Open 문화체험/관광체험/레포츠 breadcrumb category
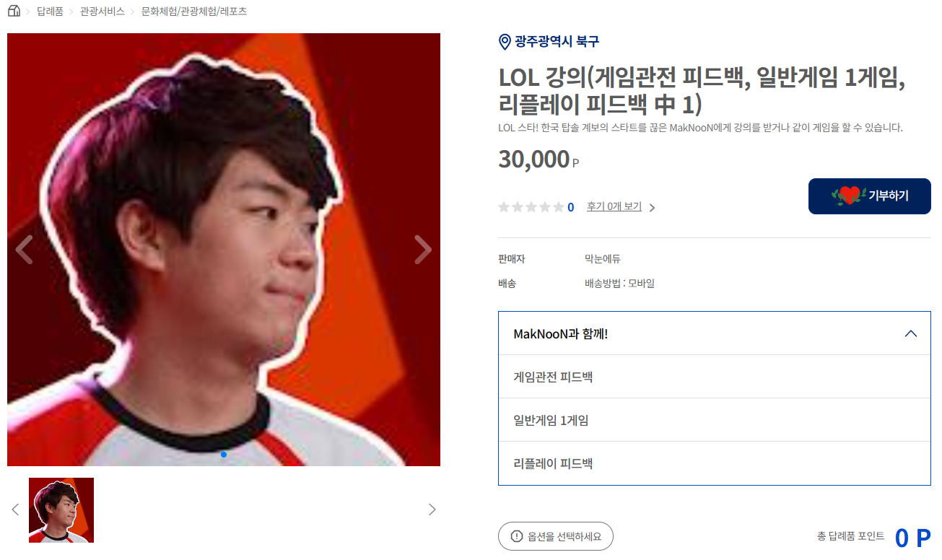The width and height of the screenshot is (942, 560). click(x=194, y=12)
